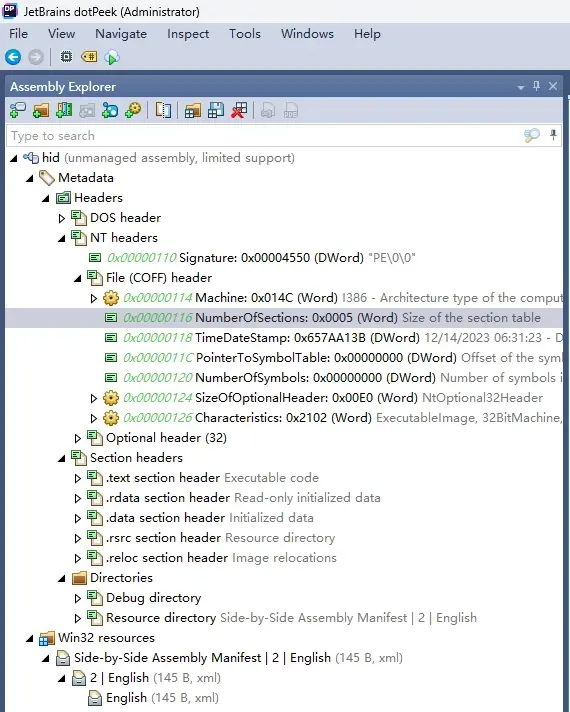Click the Open assembly add icon
The width and height of the screenshot is (570, 712).
tap(18, 110)
